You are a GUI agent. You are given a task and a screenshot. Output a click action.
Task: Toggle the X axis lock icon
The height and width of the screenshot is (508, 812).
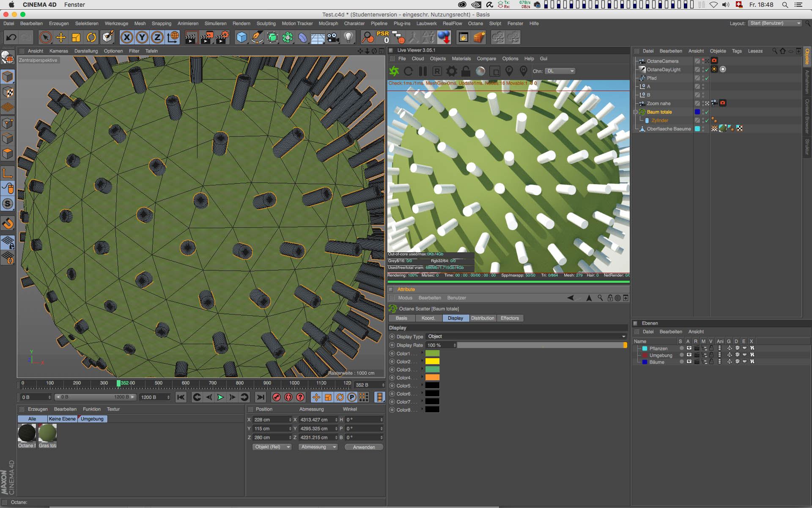[126, 38]
